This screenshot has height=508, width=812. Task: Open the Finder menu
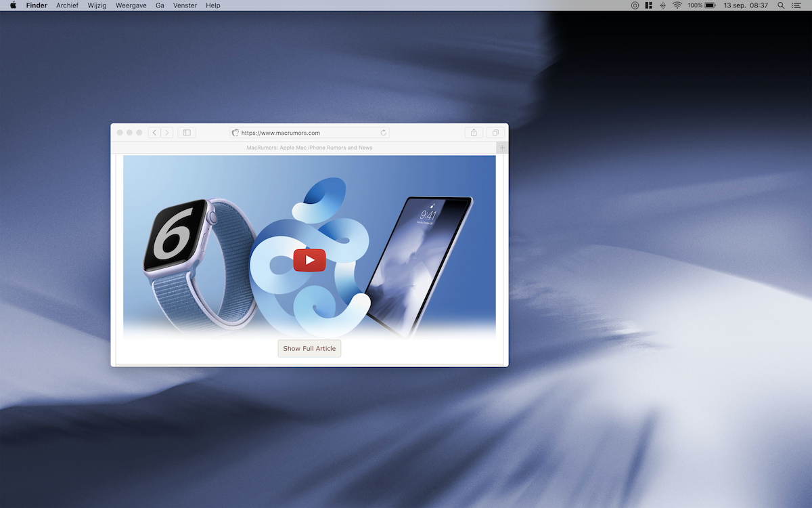pyautogui.click(x=37, y=5)
